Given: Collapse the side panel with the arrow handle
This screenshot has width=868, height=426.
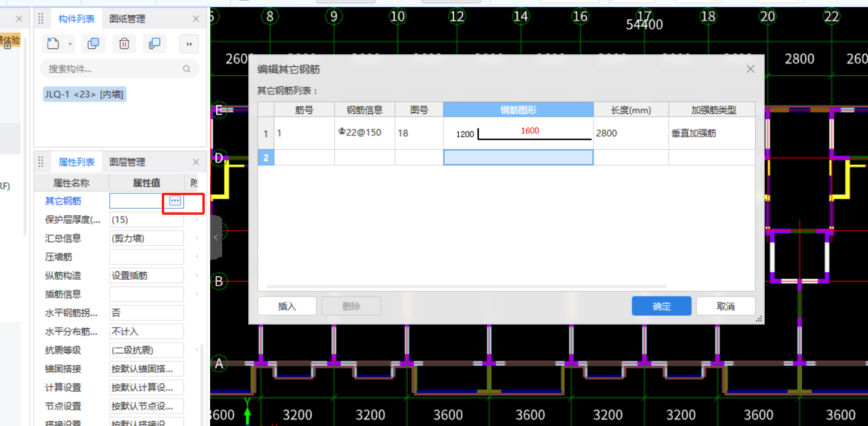Looking at the screenshot, I should 216,237.
